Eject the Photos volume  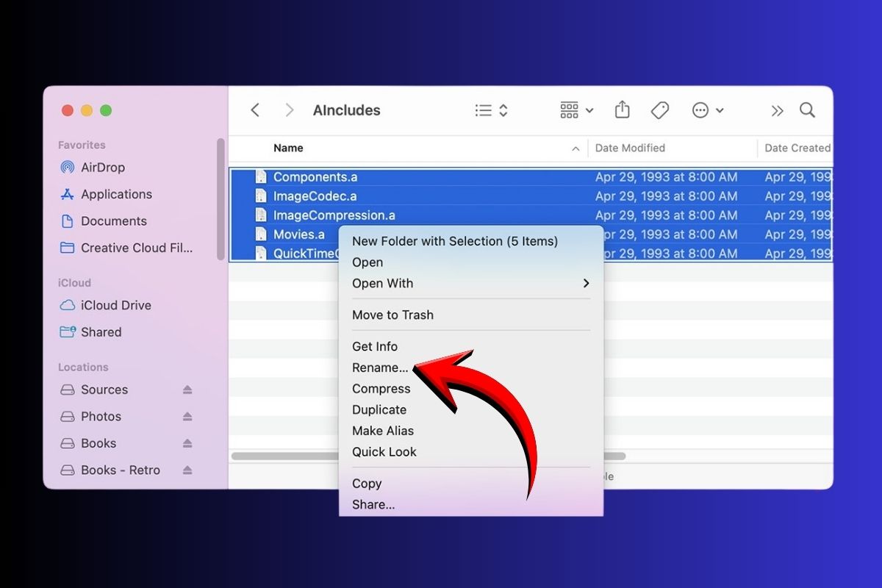[x=187, y=417]
